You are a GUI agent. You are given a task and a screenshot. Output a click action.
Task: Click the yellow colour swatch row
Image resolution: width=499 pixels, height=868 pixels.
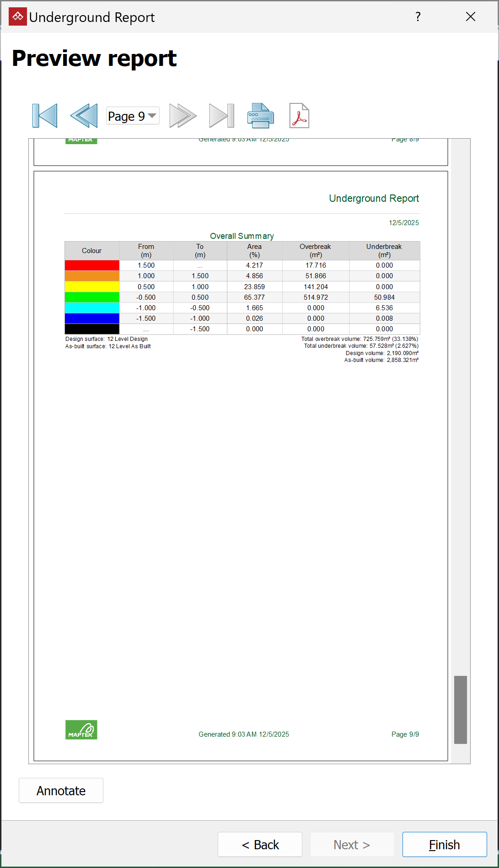point(92,287)
